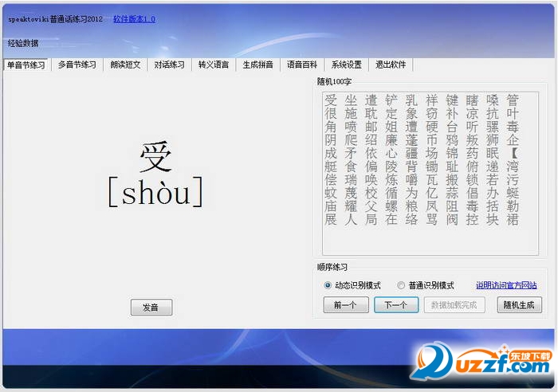Click the character 管 in random list
The image size is (558, 392).
pos(513,100)
